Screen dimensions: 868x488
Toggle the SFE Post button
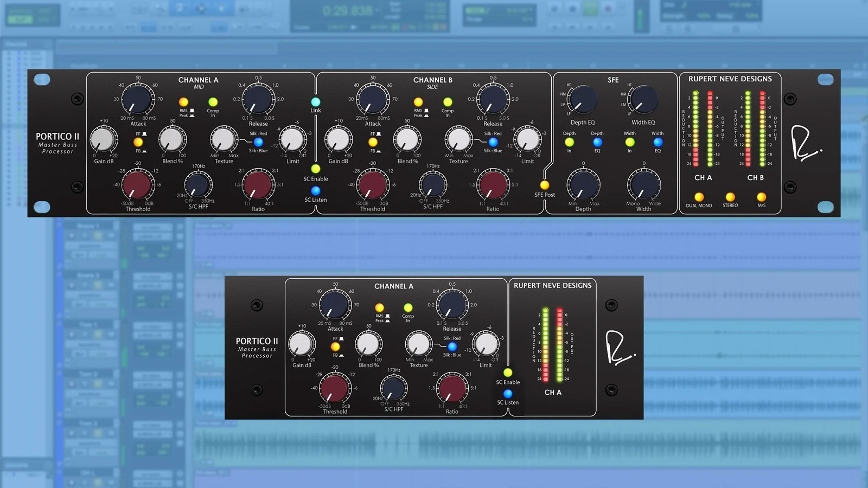click(545, 185)
